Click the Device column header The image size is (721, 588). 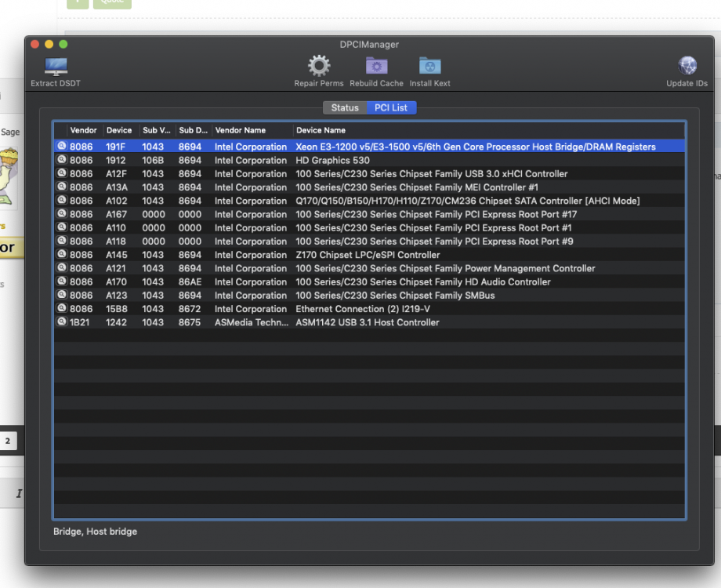121,130
